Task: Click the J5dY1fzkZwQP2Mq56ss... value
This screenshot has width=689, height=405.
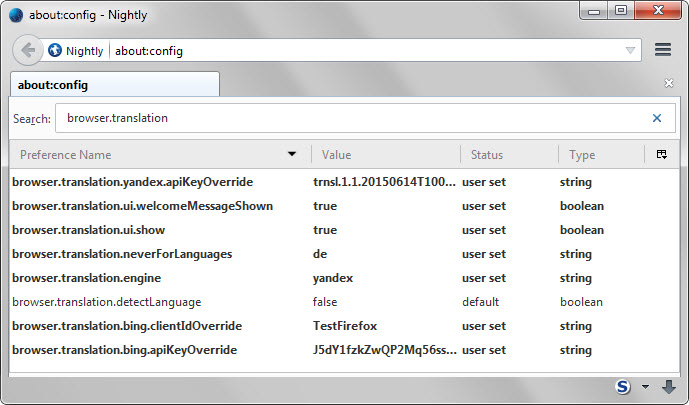Action: tap(384, 350)
